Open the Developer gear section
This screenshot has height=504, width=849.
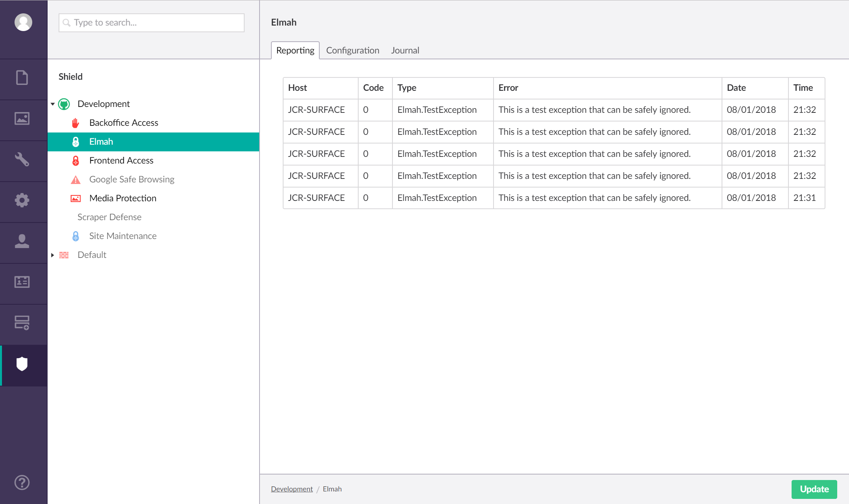pos(22,200)
